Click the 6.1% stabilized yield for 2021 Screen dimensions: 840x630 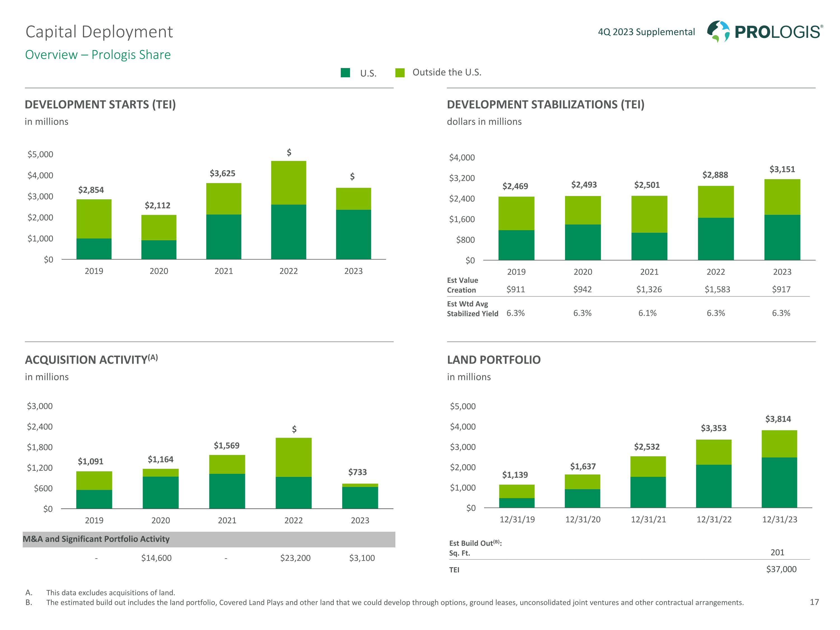(647, 313)
